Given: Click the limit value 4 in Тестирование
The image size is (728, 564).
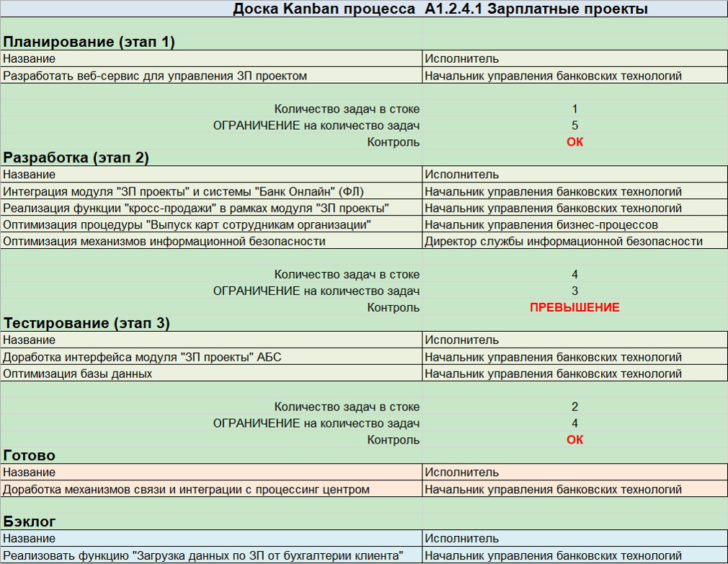Looking at the screenshot, I should [574, 423].
